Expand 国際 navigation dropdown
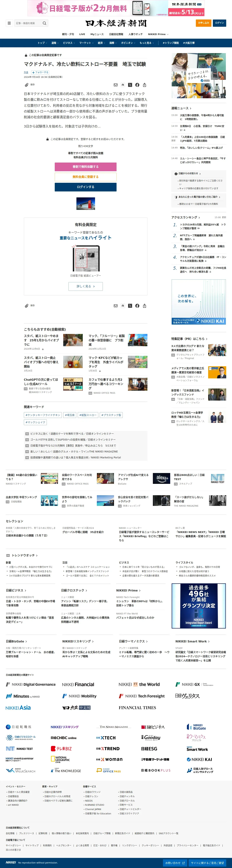Viewport: 232px width, 868px height. pos(113,43)
